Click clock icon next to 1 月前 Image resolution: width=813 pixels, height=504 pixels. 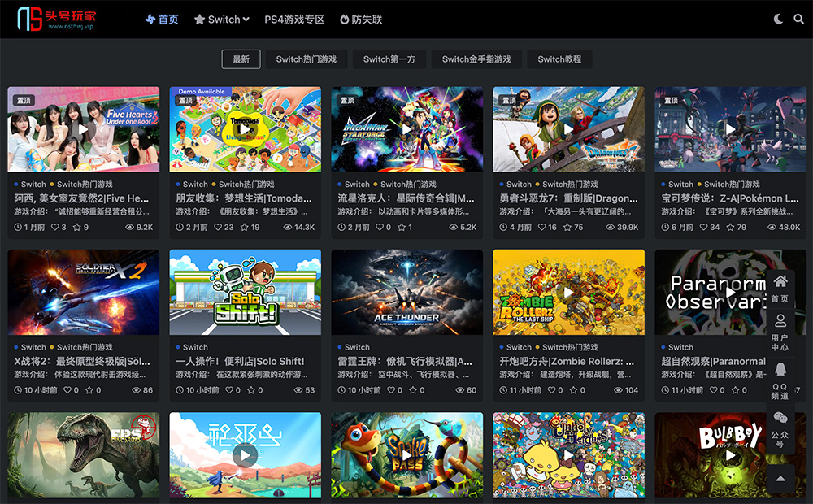[18, 227]
